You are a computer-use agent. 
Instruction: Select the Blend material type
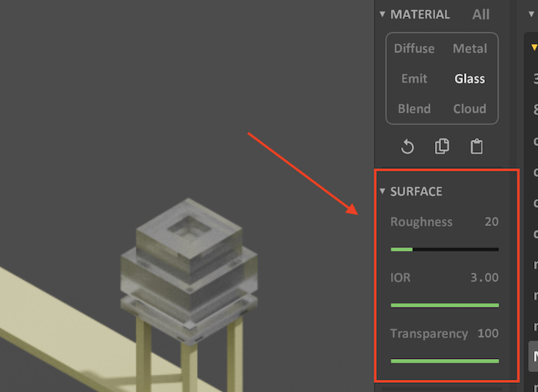[413, 109]
